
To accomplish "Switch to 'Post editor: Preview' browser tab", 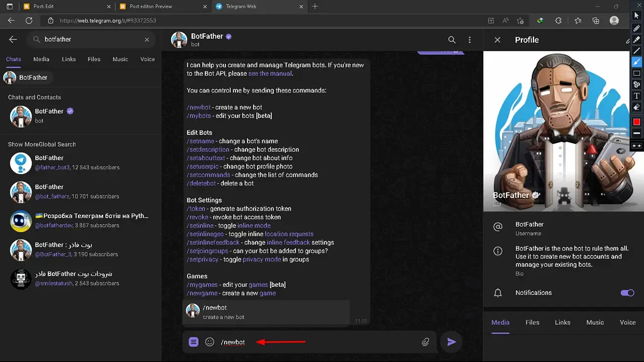I will pyautogui.click(x=163, y=7).
